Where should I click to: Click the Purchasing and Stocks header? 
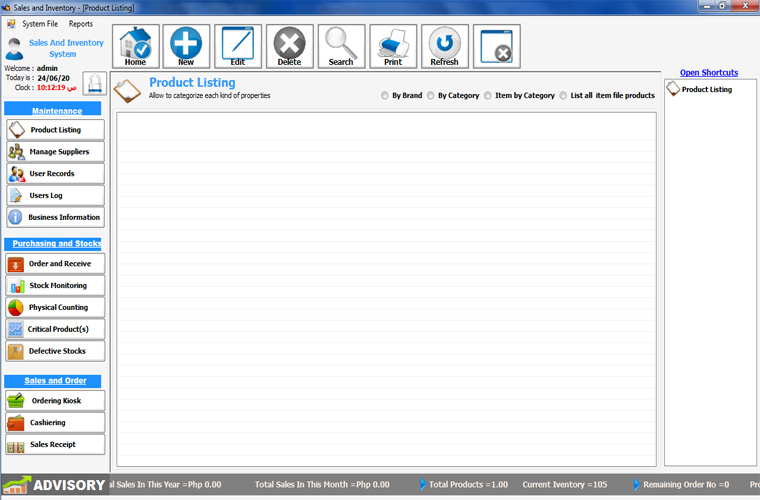(53, 244)
